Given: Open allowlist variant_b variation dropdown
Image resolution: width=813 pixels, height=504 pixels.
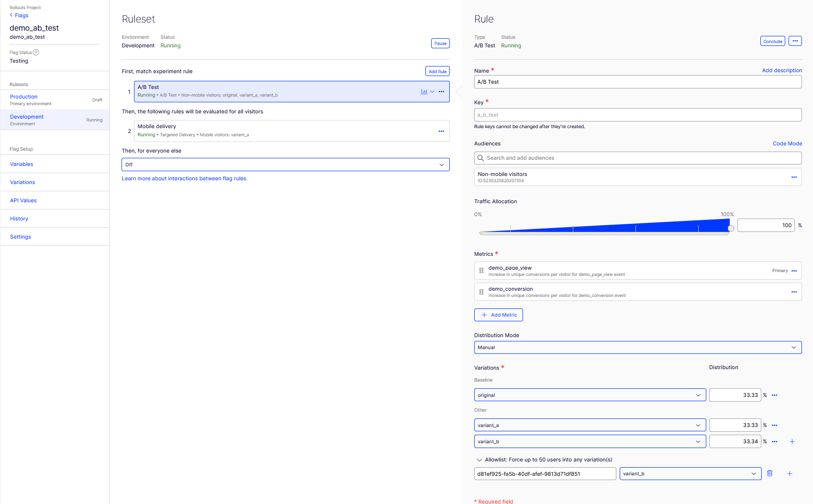Looking at the screenshot, I should 690,473.
